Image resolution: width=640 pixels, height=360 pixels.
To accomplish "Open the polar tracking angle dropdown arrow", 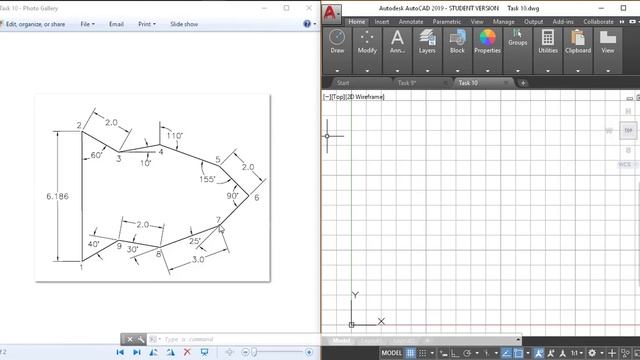I will [477, 353].
